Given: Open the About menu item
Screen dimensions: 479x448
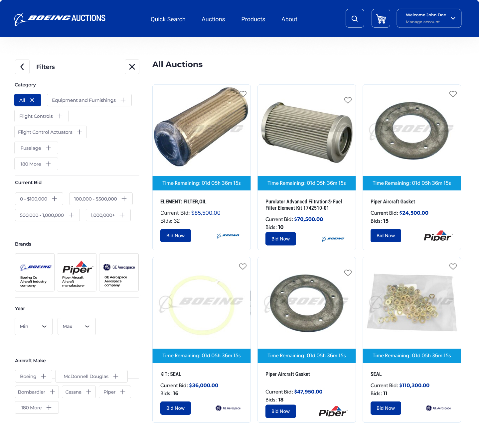Looking at the screenshot, I should pyautogui.click(x=289, y=19).
